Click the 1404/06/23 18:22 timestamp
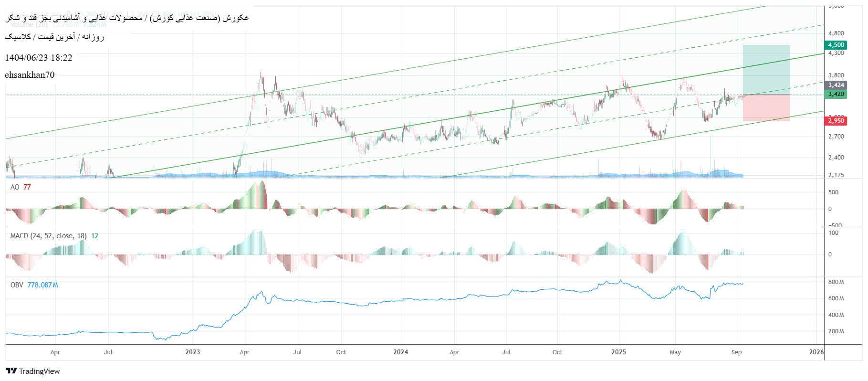868x381 pixels. click(39, 58)
